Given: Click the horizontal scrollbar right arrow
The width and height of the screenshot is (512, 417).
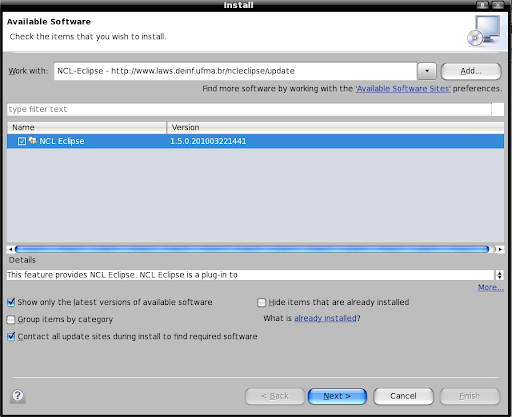Looking at the screenshot, I should click(x=500, y=249).
